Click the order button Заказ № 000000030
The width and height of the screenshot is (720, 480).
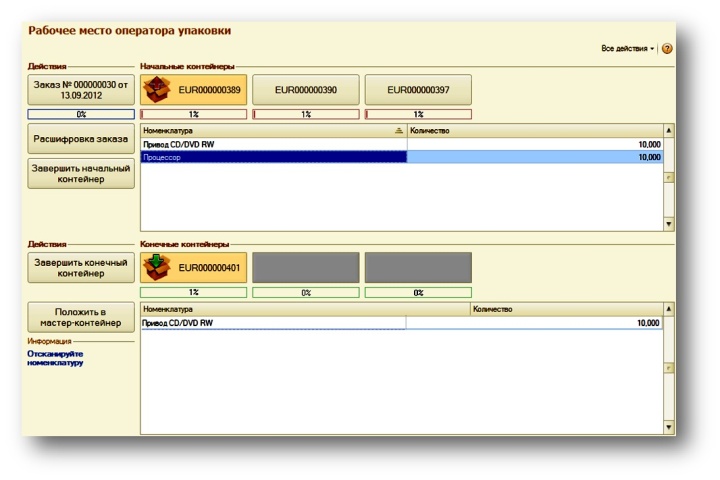click(81, 90)
